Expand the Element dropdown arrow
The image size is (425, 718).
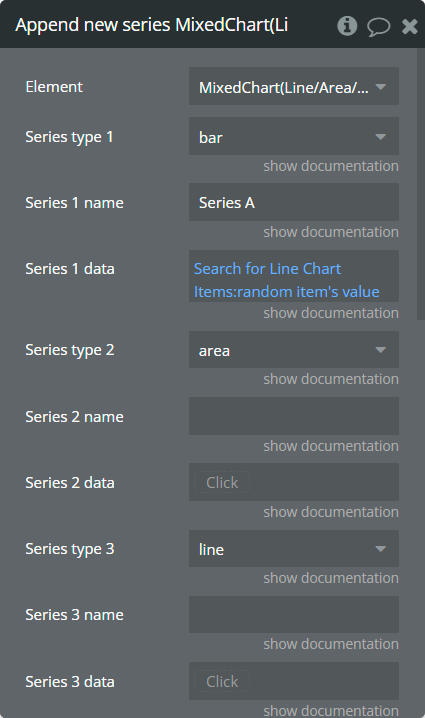(380, 87)
